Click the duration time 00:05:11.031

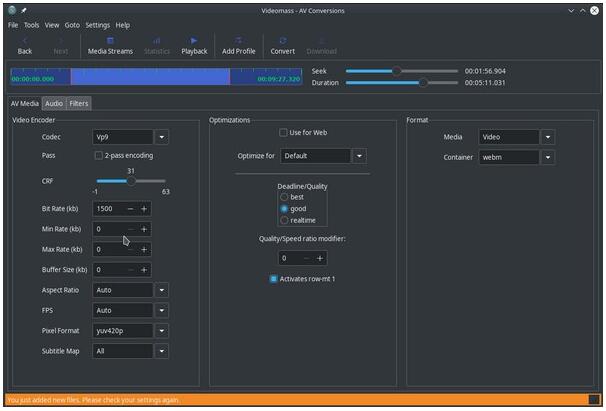coord(485,83)
